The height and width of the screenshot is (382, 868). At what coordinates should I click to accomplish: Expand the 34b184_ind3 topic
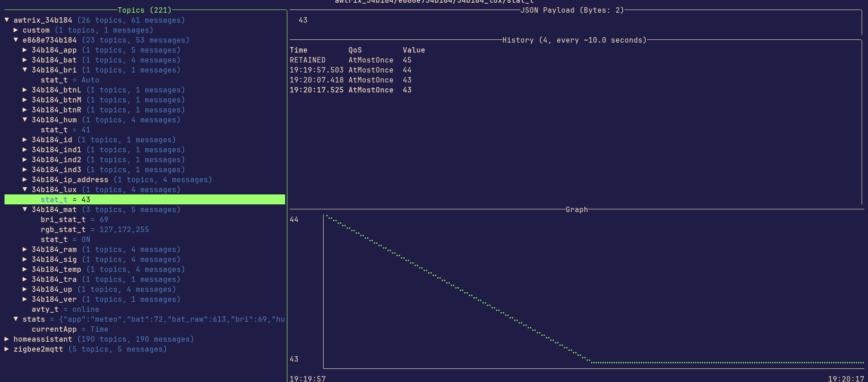click(25, 169)
